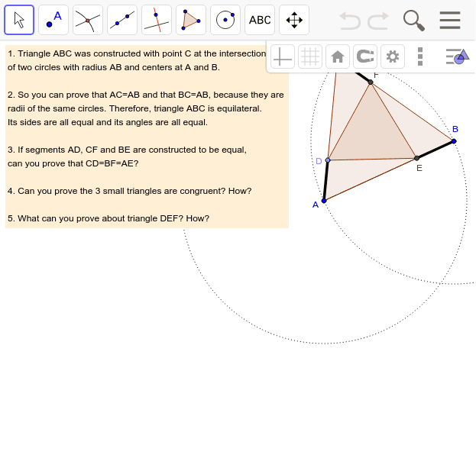Select the Line through two points tool
Image resolution: width=476 pixels, height=458 pixels.
(x=122, y=20)
